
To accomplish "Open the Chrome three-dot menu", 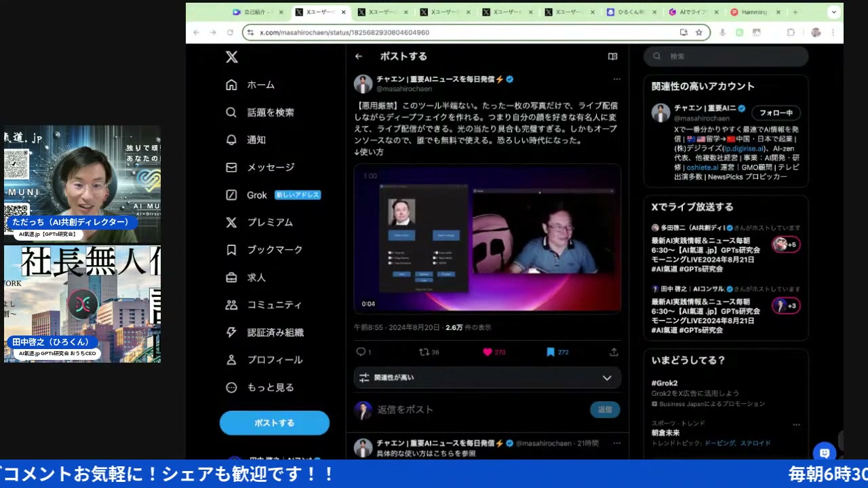I will (833, 32).
